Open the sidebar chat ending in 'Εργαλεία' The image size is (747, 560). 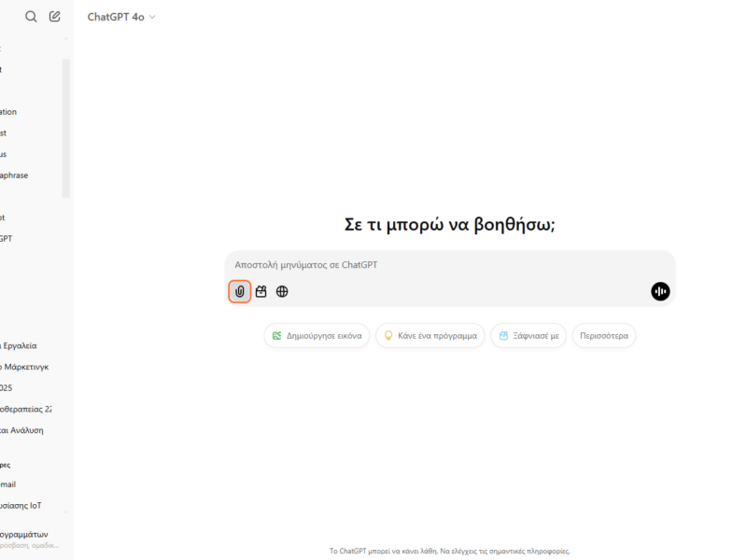[x=19, y=345]
